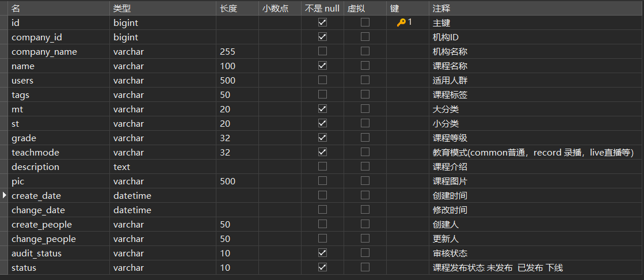Select the company_id field name
Image resolution: width=644 pixels, height=280 pixels.
(x=37, y=37)
